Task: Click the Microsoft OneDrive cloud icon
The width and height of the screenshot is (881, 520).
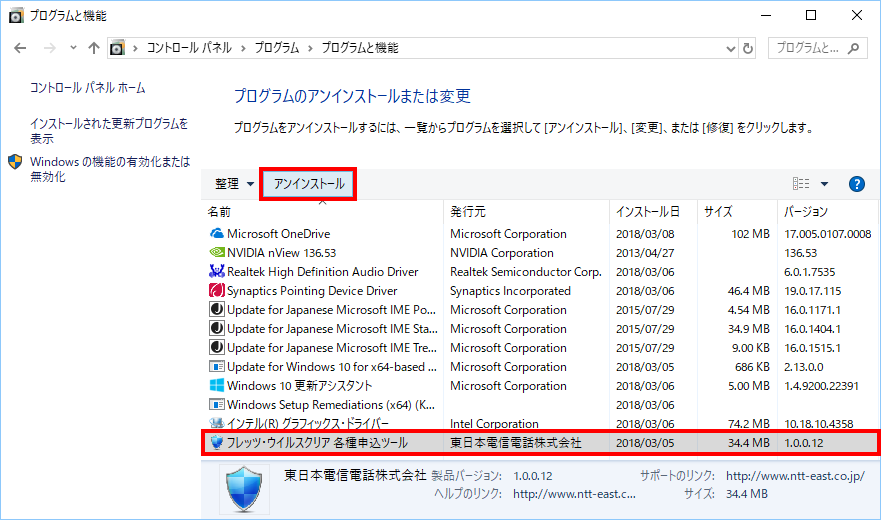Action: (216, 234)
